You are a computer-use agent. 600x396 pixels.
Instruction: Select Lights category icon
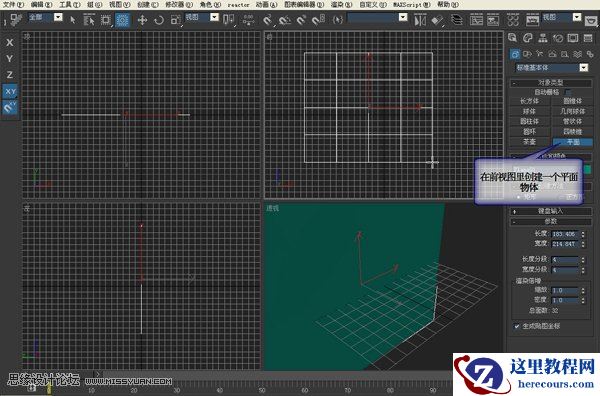pyautogui.click(x=540, y=54)
